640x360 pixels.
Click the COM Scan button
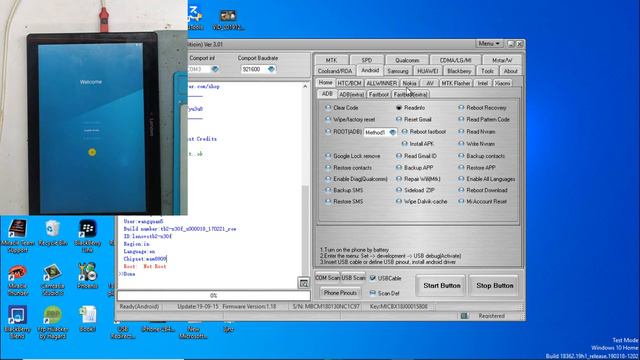click(327, 278)
